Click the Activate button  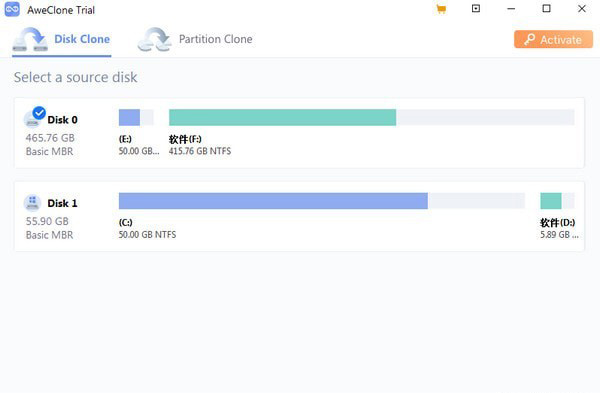coord(553,39)
